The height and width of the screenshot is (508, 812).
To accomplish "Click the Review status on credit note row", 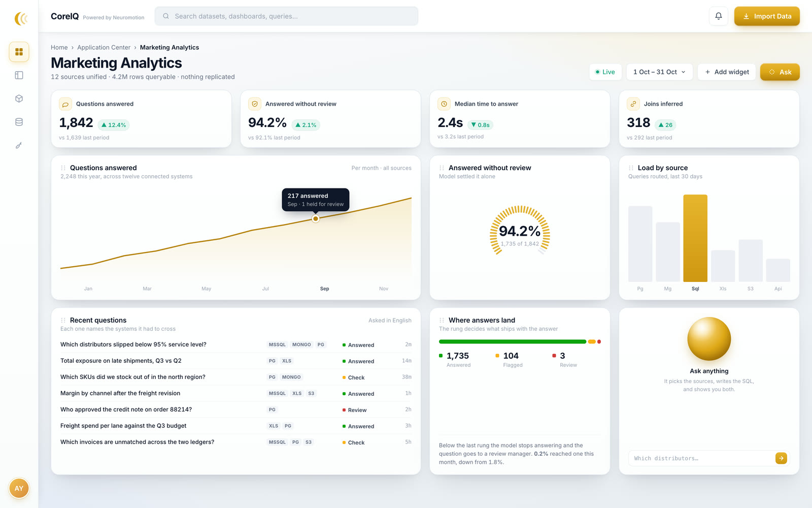I will pos(354,410).
